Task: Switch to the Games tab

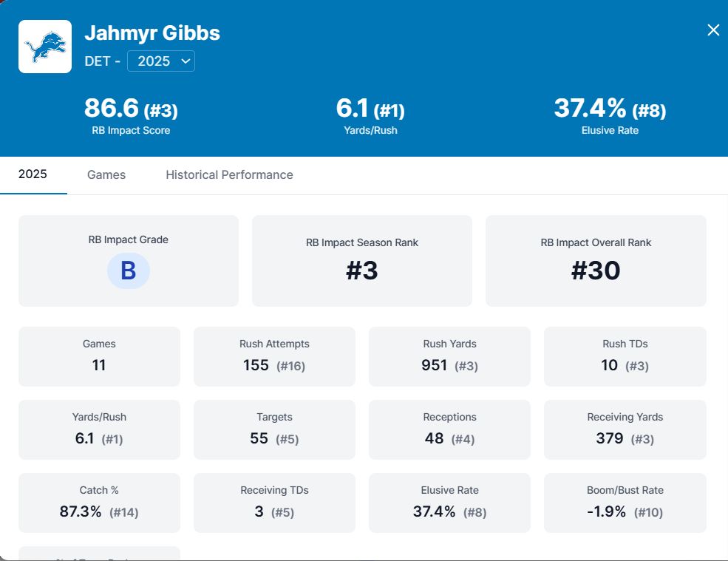Action: pos(106,175)
